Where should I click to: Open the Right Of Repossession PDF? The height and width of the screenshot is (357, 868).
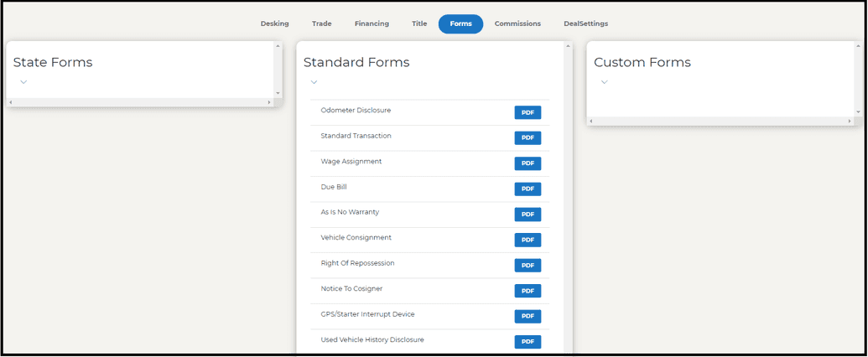(x=528, y=265)
